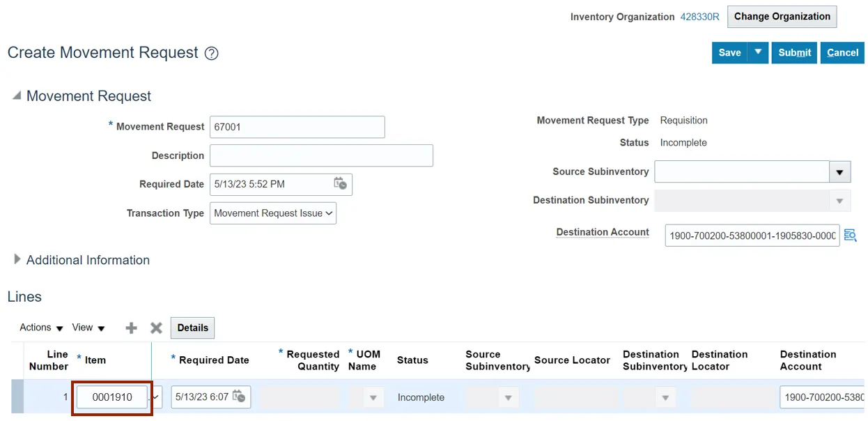Open the Transaction Type dropdown
This screenshot has height=421, width=868.
tap(272, 213)
